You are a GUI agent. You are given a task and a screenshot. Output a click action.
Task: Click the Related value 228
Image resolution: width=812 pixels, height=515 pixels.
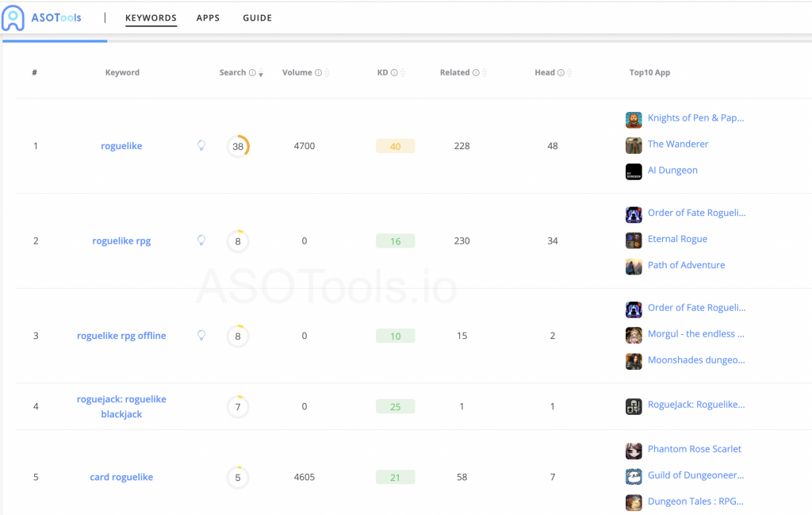(462, 146)
